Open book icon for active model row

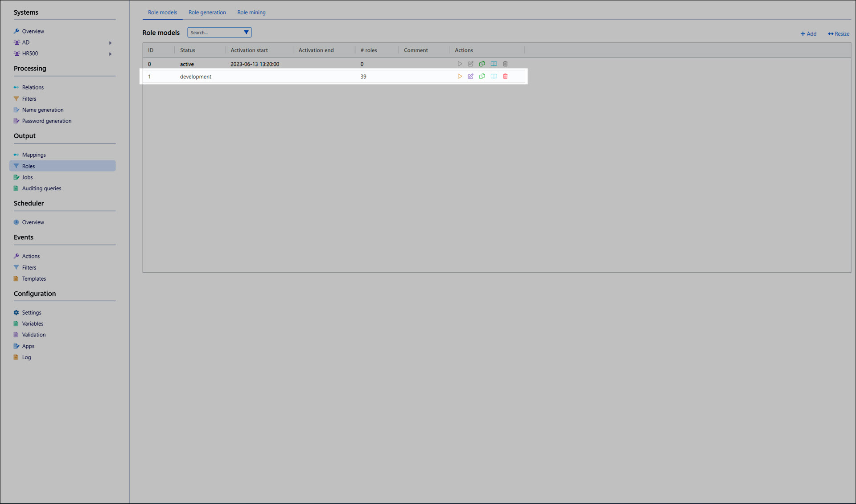tap(494, 64)
